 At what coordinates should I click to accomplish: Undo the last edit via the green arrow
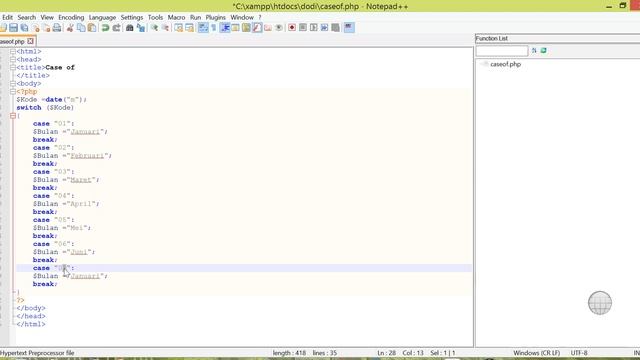[105, 28]
